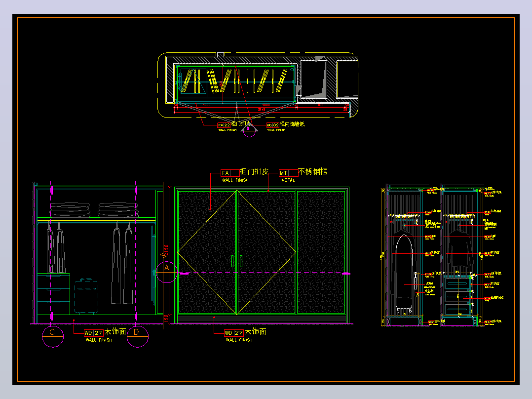Click the MT metal material tag
Viewport: 532px width, 399px height.
pos(288,173)
